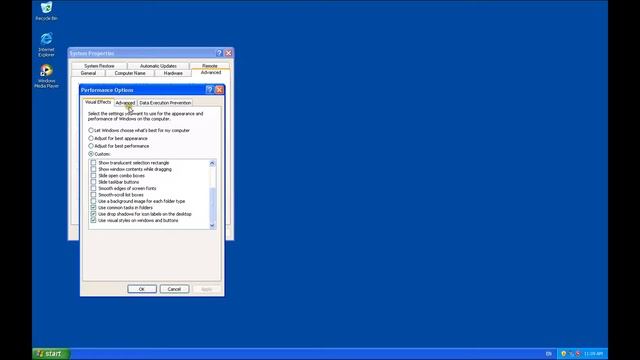This screenshot has width=640, height=360.
Task: Open System Restore tab in System Properties
Action: point(99,66)
